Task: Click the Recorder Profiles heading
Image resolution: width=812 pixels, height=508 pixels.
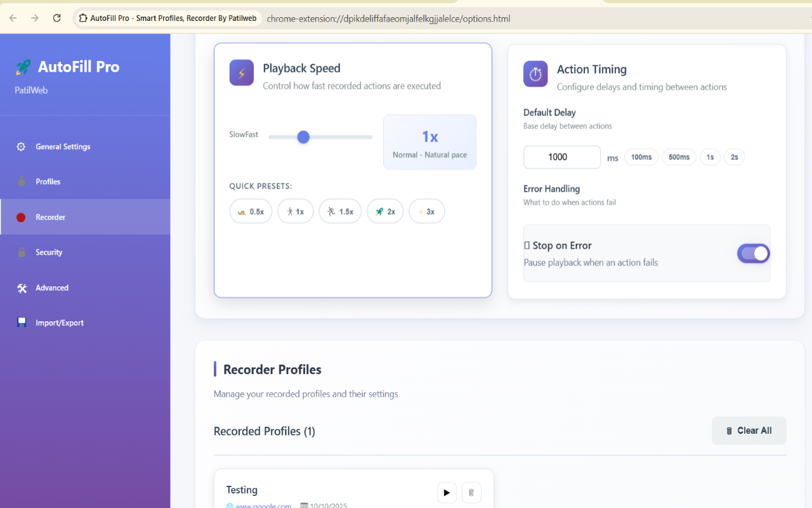Action: (272, 370)
